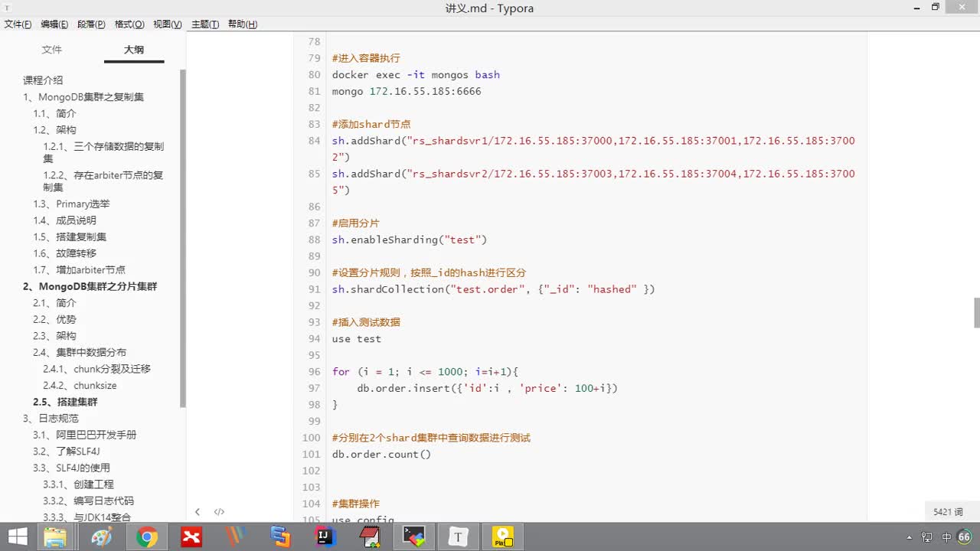Jump to 1.2.2 存在arbiter节点的复制集
Viewport: 980px width, 551px height.
[103, 181]
